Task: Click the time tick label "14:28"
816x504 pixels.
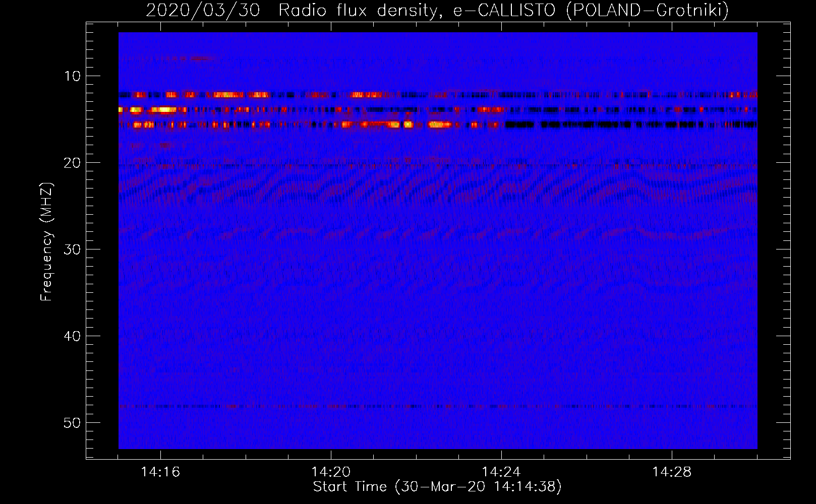Action: pos(672,472)
